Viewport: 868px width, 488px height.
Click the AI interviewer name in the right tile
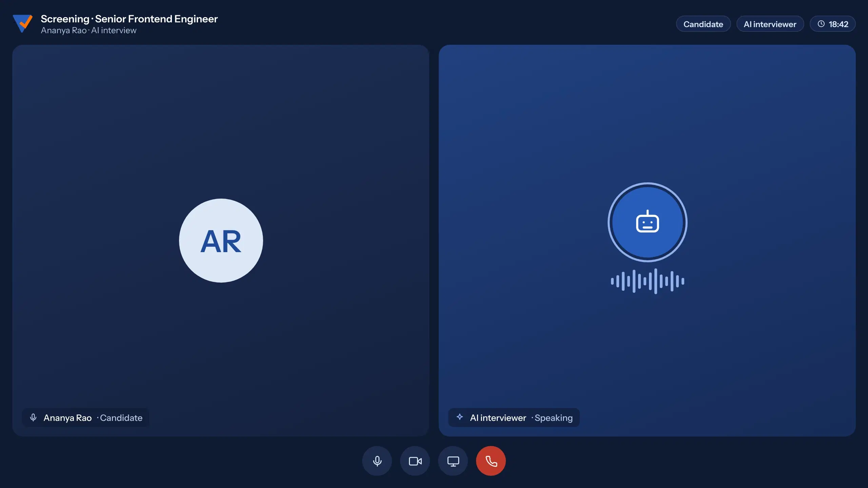498,418
